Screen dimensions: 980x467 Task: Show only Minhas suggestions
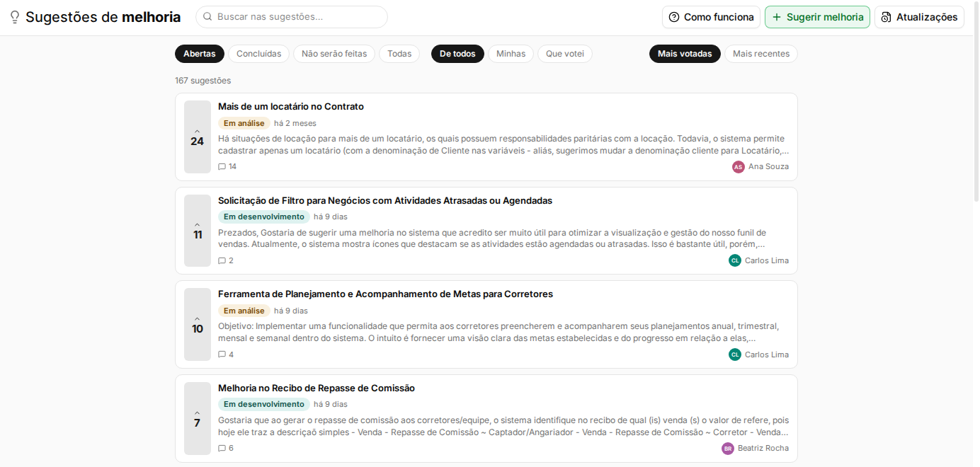(x=511, y=54)
